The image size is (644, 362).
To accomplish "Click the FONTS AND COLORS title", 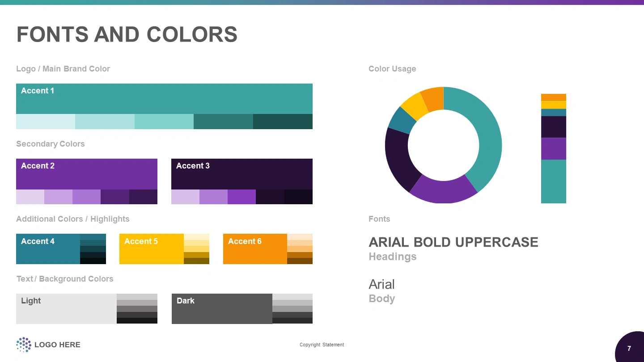I will tap(127, 34).
